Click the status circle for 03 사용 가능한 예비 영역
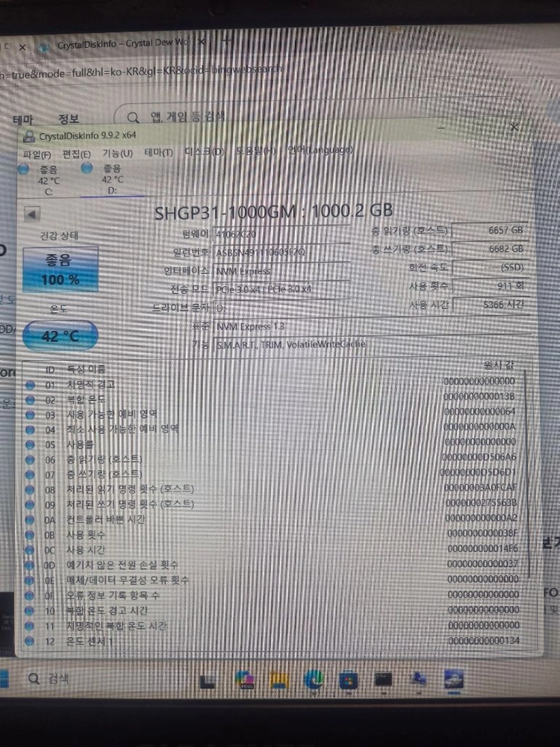 tap(30, 415)
